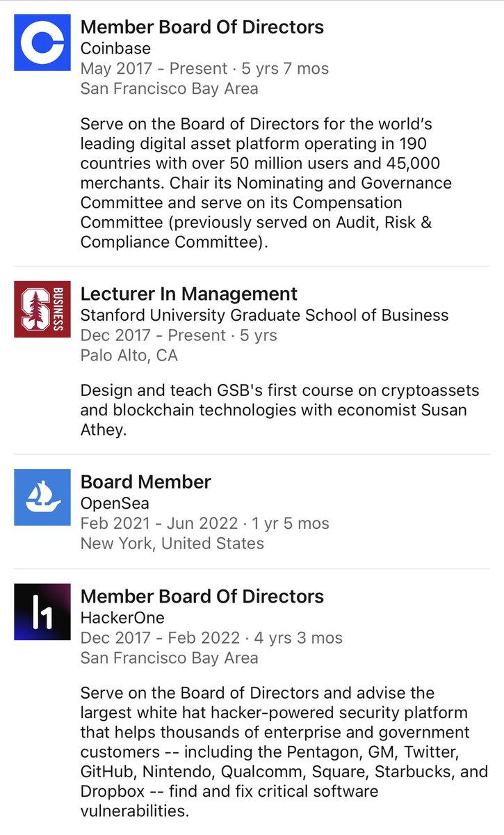Click the Coinbase company name
Image resolution: width=504 pixels, height=835 pixels.
pos(115,49)
